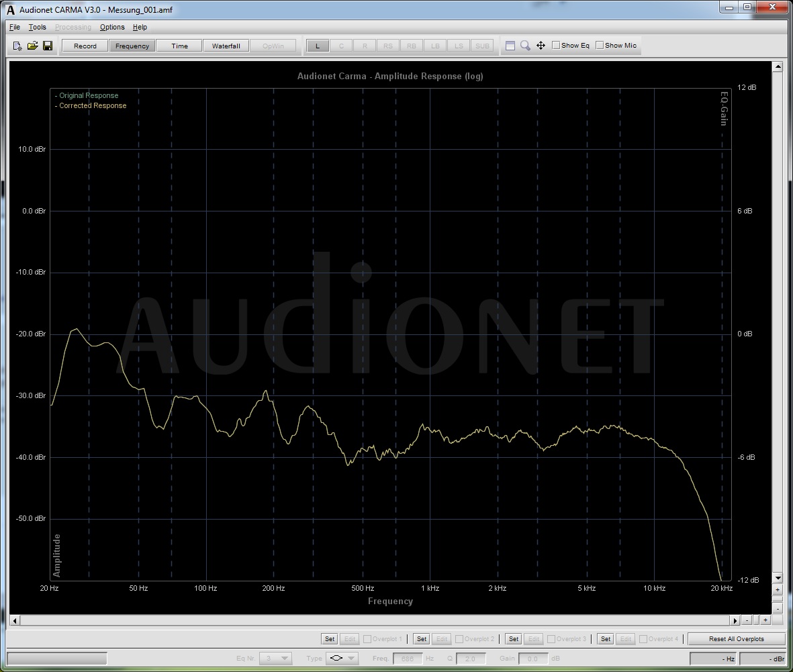
Task: Select the L channel toggle button
Action: (x=318, y=46)
